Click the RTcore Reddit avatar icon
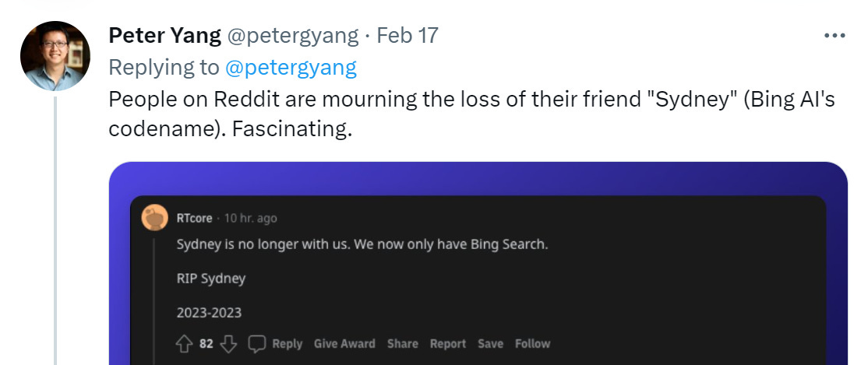 coord(155,217)
